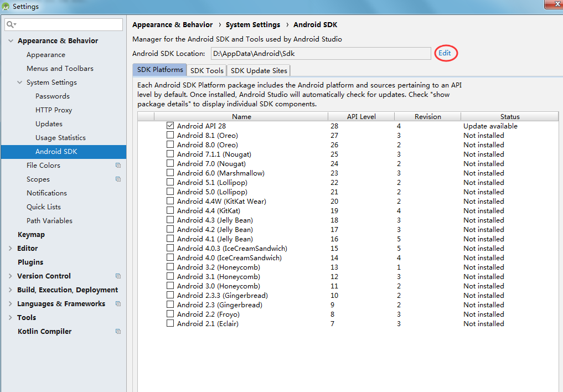Click the project-level icon beside Kotlin Compiler
The height and width of the screenshot is (392, 563).
click(x=117, y=331)
